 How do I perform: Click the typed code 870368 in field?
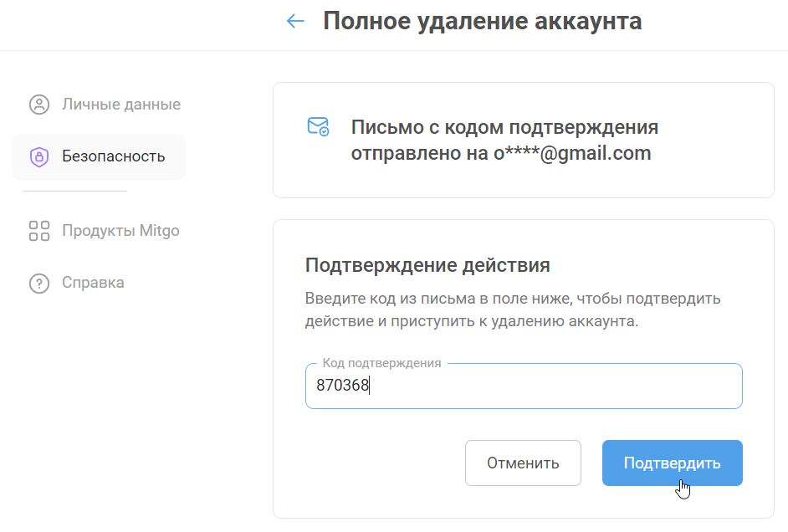pos(342,386)
